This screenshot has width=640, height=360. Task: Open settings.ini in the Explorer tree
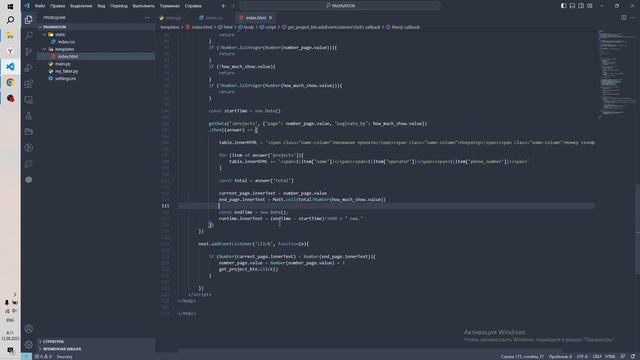coord(96,78)
